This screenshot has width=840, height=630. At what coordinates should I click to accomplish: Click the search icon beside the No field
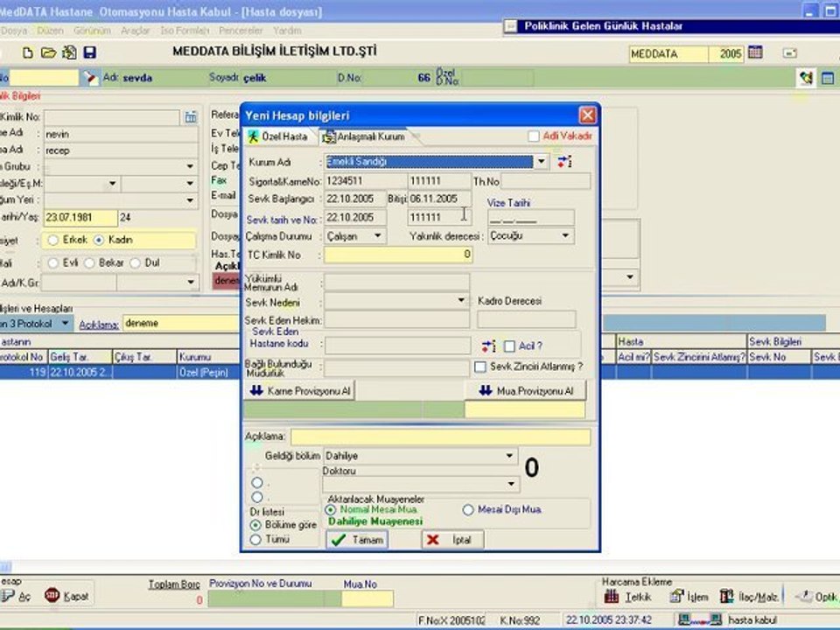pos(90,78)
